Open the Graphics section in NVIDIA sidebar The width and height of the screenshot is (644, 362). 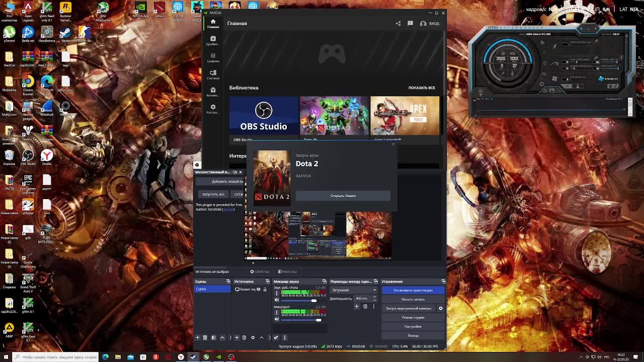click(x=213, y=57)
